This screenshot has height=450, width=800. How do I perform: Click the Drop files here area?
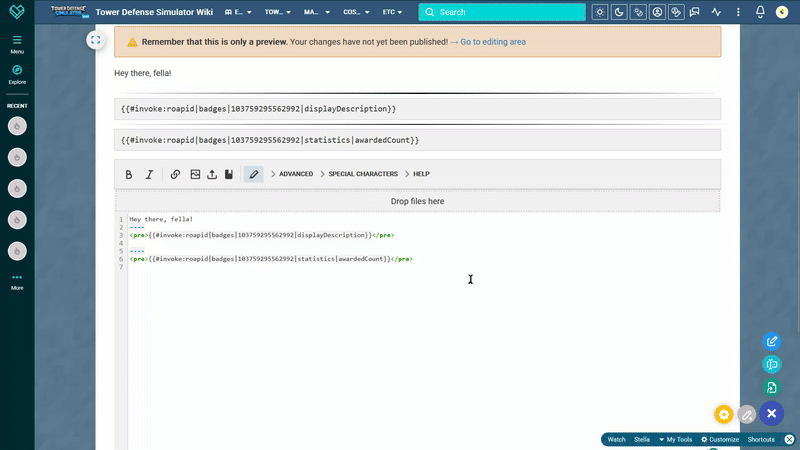tap(417, 201)
